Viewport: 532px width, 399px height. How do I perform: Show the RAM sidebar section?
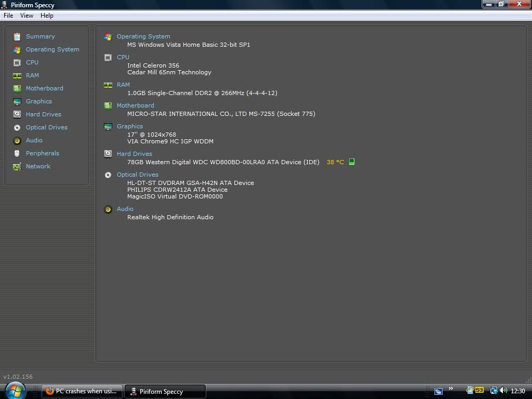[32, 75]
